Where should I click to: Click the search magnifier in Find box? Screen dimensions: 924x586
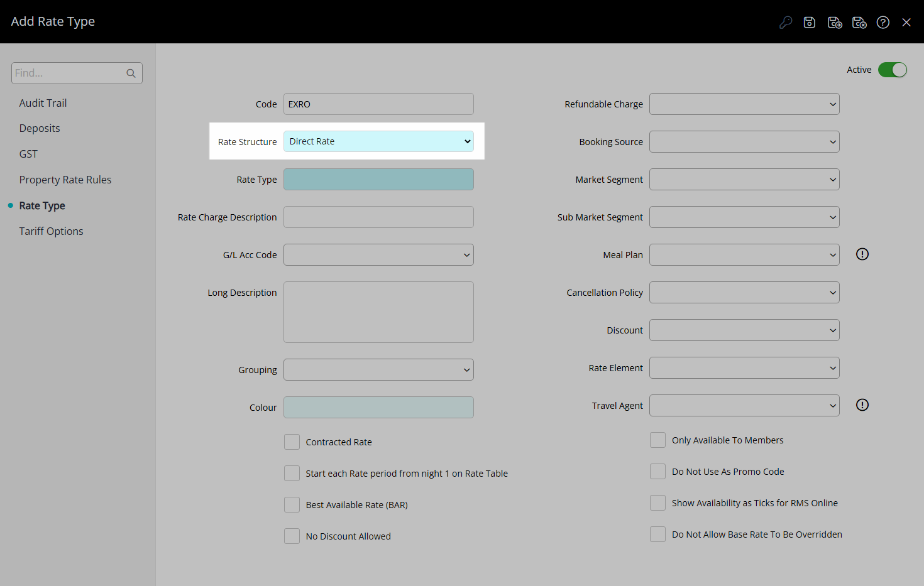point(131,73)
